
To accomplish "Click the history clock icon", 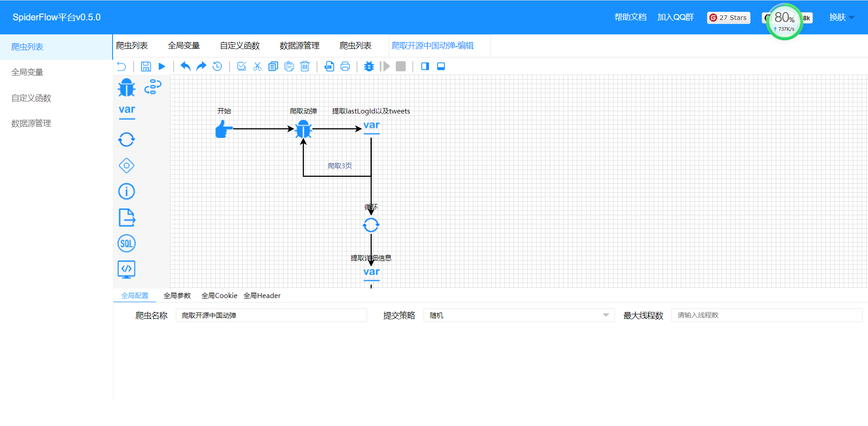I will coord(217,66).
